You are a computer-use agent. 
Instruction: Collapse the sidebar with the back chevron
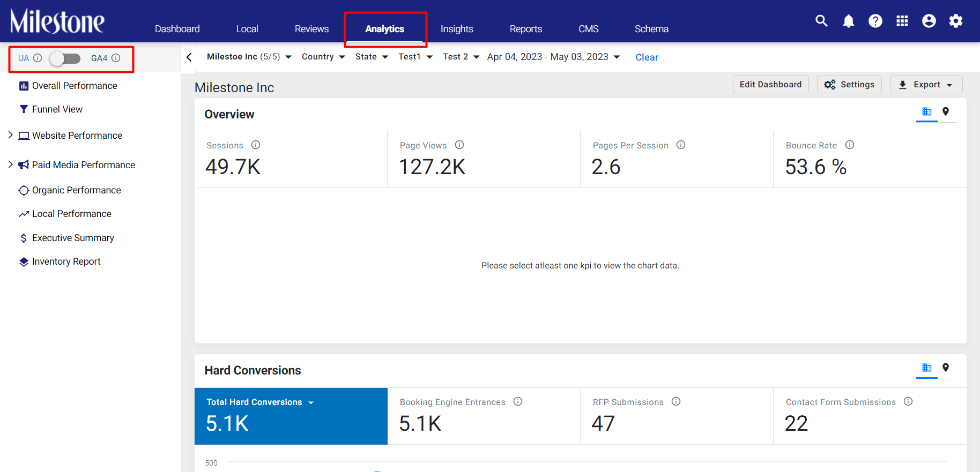[x=189, y=57]
